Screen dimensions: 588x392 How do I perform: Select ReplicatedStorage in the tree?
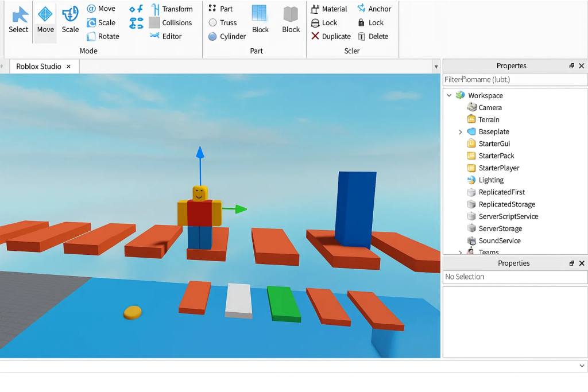point(506,204)
